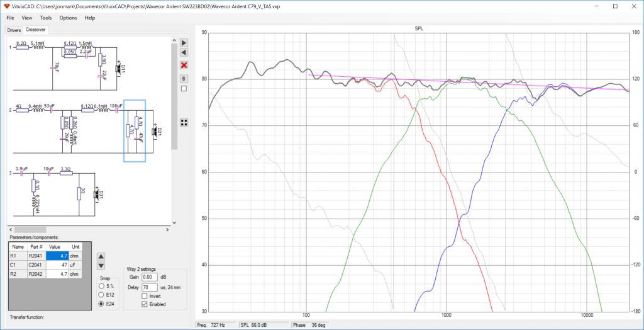Select the 78uF capacitor in way 1
This screenshot has width=644, height=330.
click(x=53, y=67)
